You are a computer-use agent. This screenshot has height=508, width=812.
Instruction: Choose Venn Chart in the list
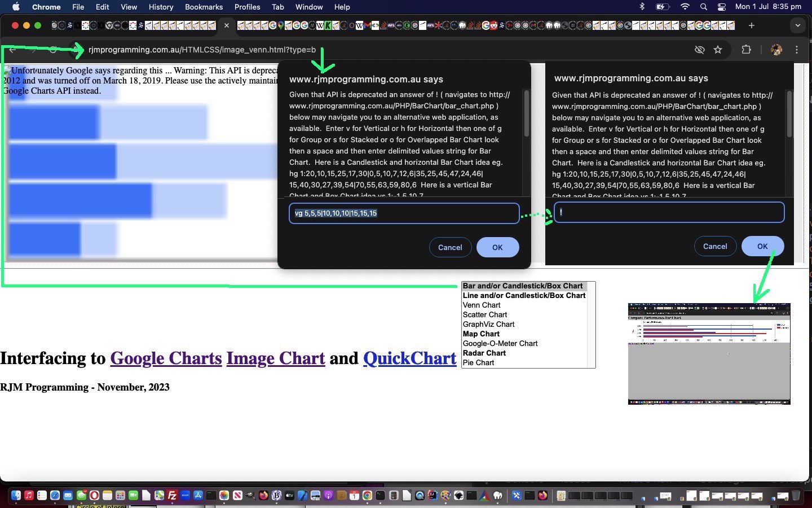click(524, 305)
